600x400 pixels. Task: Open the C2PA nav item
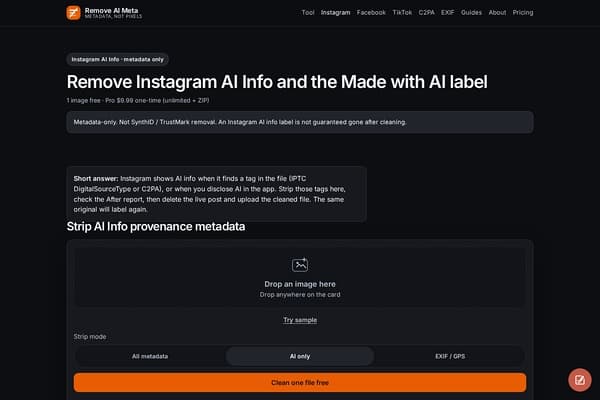(x=426, y=13)
